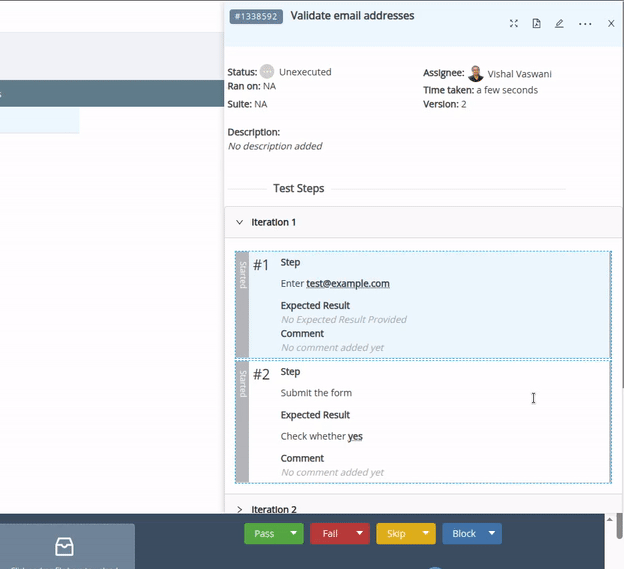Expand the Iteration 2 section
The image size is (624, 569).
(239, 510)
